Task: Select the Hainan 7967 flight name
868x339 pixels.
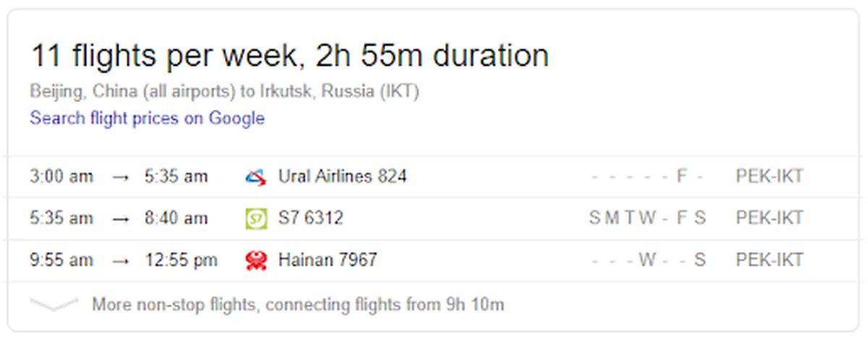Action: [x=328, y=260]
